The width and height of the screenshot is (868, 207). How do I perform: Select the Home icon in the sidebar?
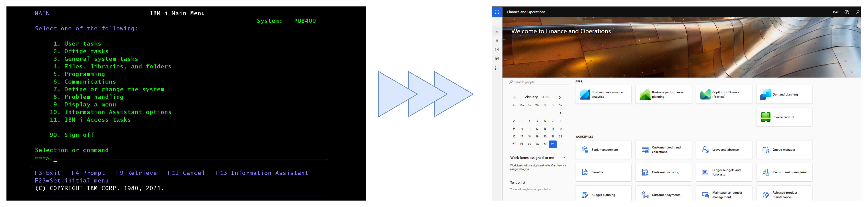pyautogui.click(x=497, y=31)
